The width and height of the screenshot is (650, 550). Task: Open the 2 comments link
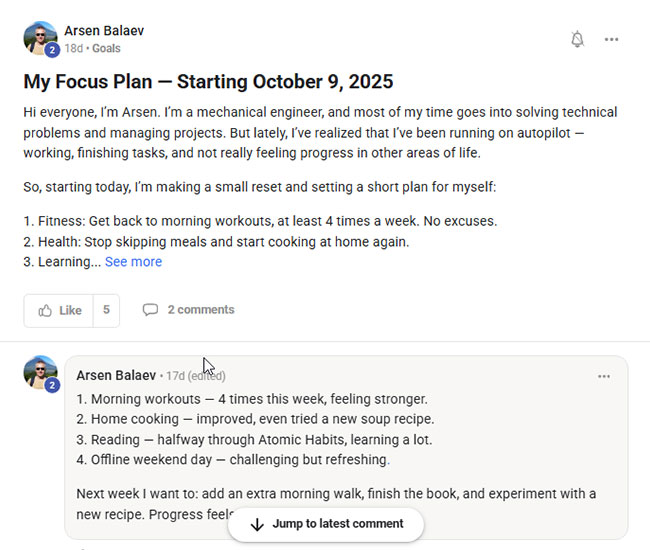pos(200,310)
